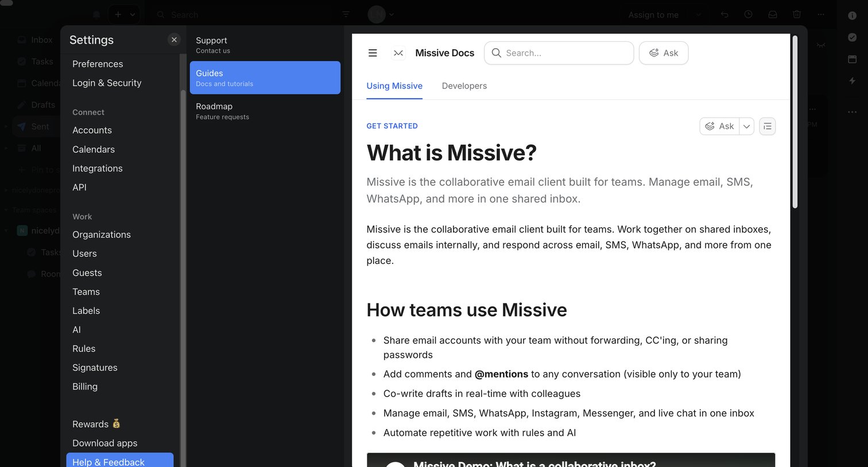868x467 pixels.
Task: Click the snooze clock icon in background
Action: 749,14
